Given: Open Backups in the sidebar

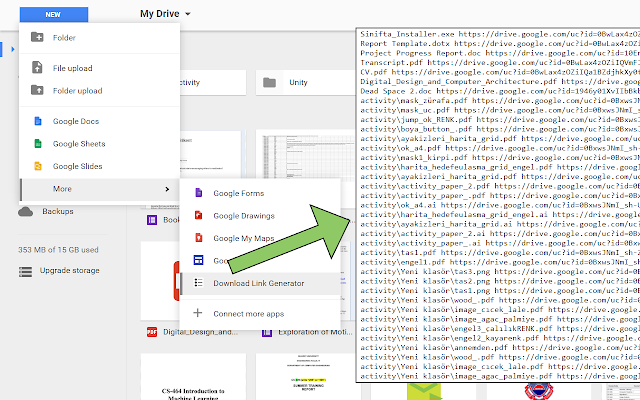Looking at the screenshot, I should (x=58, y=211).
